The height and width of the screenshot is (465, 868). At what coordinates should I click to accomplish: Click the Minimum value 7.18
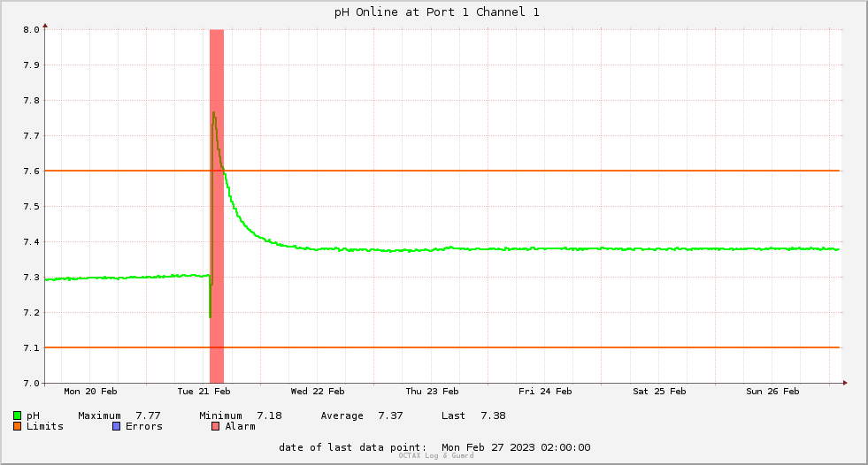coord(269,415)
